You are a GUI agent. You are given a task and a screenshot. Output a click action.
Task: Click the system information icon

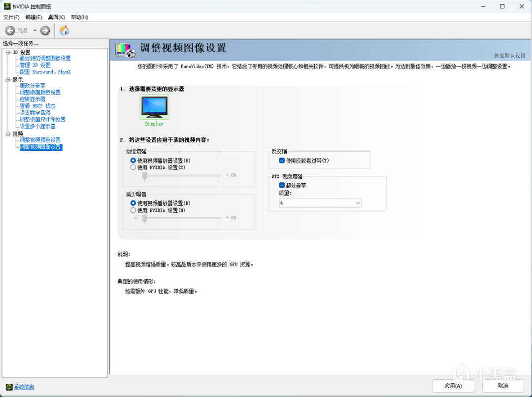(9, 387)
